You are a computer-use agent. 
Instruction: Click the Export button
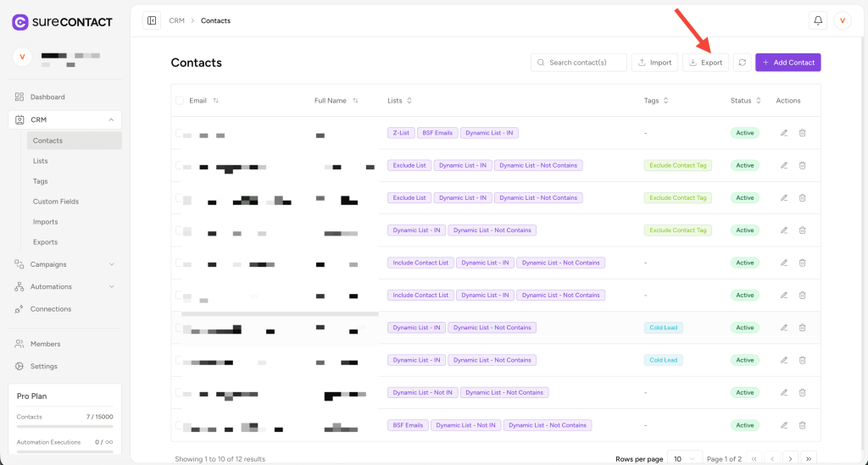(x=705, y=63)
